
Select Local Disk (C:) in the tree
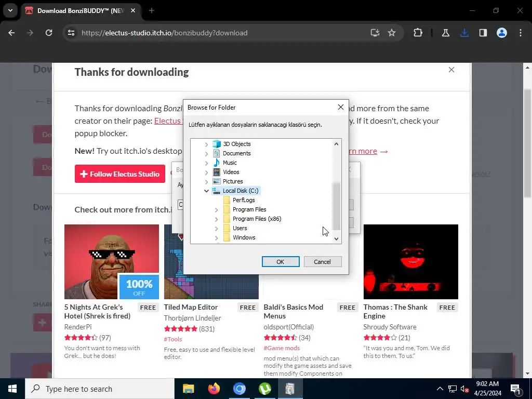[x=240, y=191]
